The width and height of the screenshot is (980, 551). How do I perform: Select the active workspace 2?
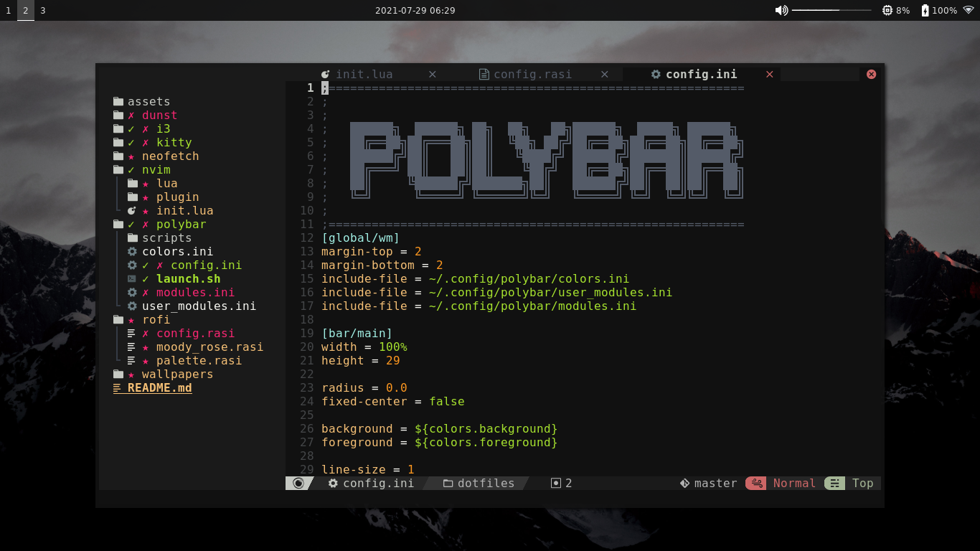click(x=26, y=11)
